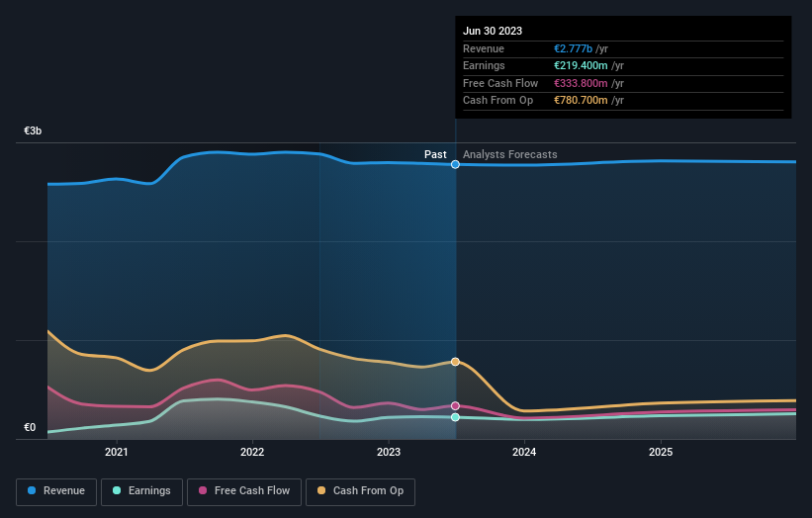
Task: Click the 2022 x-axis label
Action: [252, 452]
